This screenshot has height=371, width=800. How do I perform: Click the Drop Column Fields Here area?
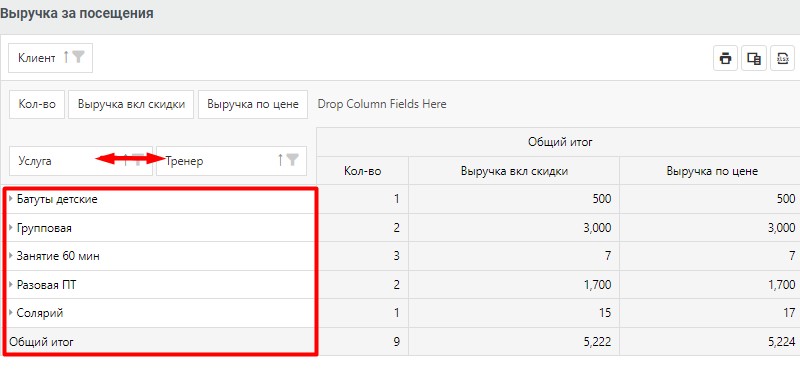click(x=382, y=104)
